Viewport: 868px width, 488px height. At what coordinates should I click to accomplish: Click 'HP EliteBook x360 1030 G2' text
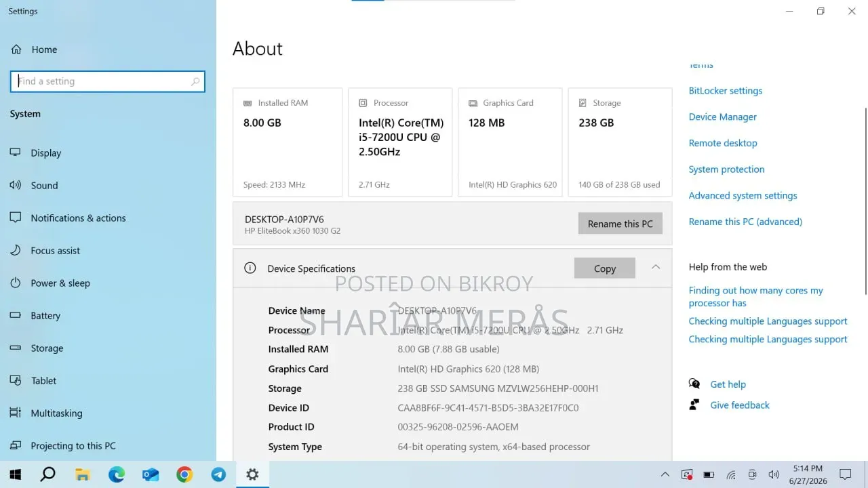[292, 231]
